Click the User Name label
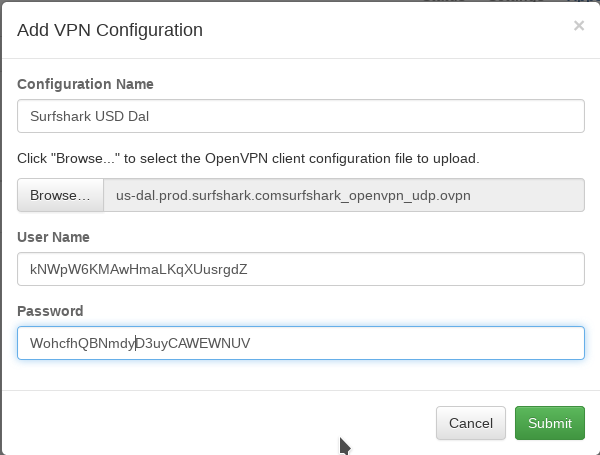 tap(53, 237)
